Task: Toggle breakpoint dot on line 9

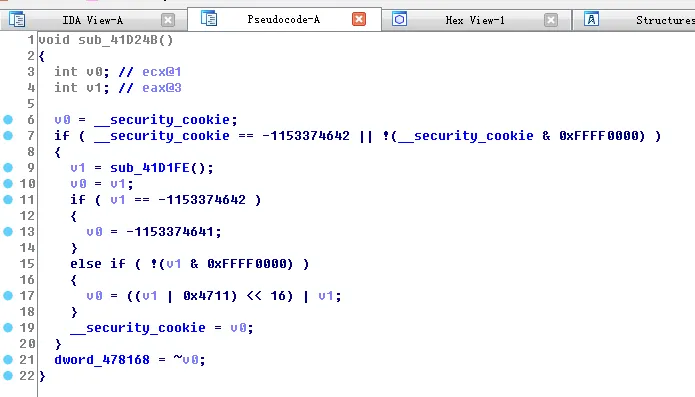Action: (x=8, y=167)
